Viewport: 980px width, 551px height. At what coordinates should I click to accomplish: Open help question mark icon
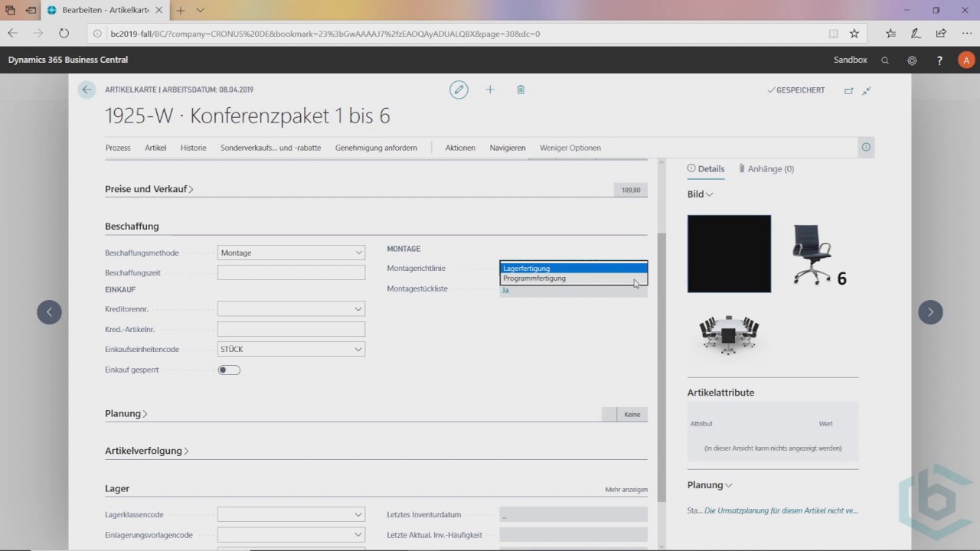939,60
